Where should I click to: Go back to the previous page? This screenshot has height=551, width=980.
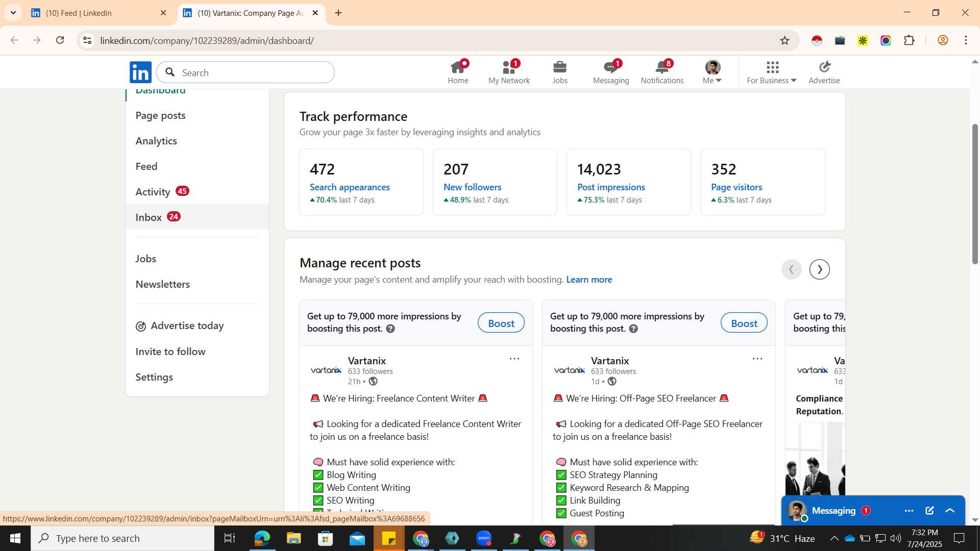click(14, 40)
